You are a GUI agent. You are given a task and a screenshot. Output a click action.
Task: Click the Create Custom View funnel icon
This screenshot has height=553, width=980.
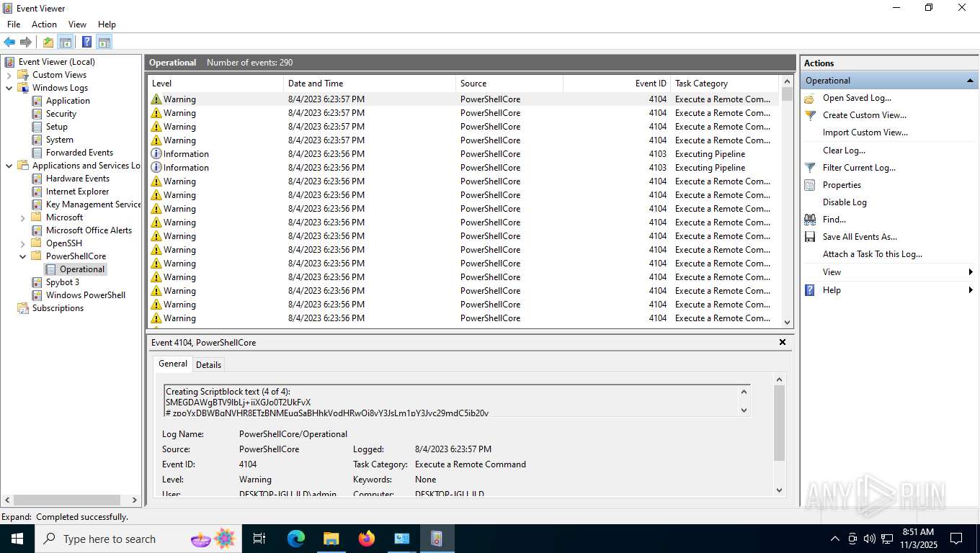pyautogui.click(x=809, y=115)
